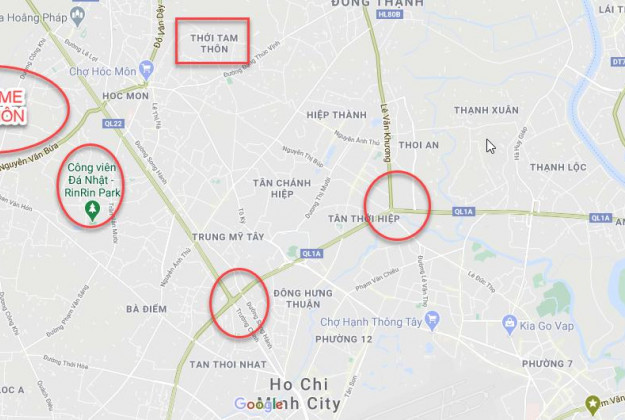Click the RinRin Park green tree pin
Viewport: 625px width, 420px height.
tap(92, 210)
